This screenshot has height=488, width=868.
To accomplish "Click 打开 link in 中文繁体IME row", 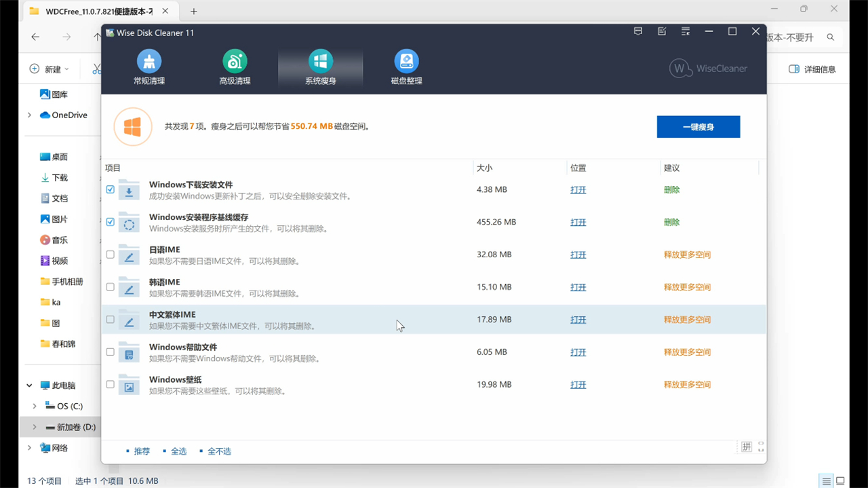I will (x=578, y=320).
